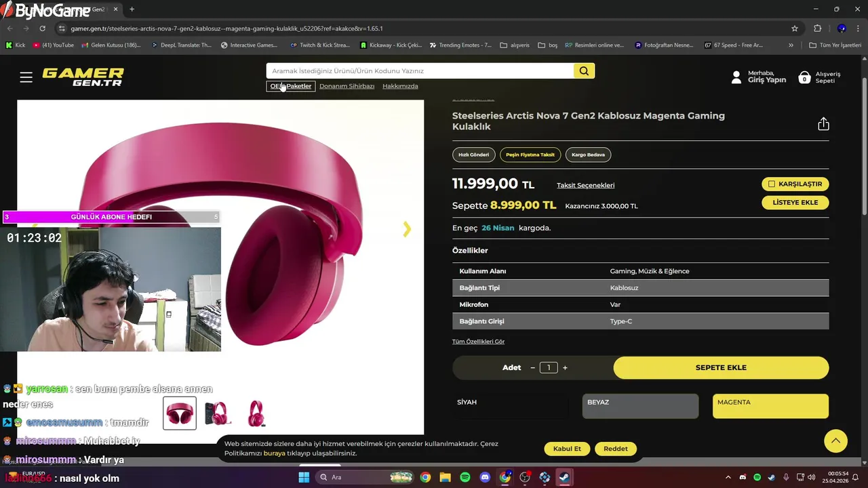The image size is (868, 488).
Task: Increase quantity with the plus button
Action: click(565, 367)
